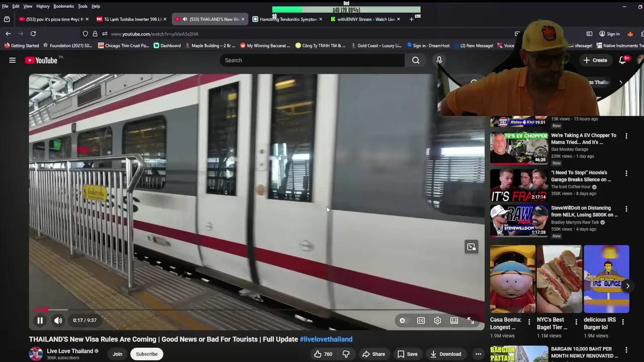The height and width of the screenshot is (362, 644).
Task: Enter fullscreen video mode
Action: tap(470, 320)
